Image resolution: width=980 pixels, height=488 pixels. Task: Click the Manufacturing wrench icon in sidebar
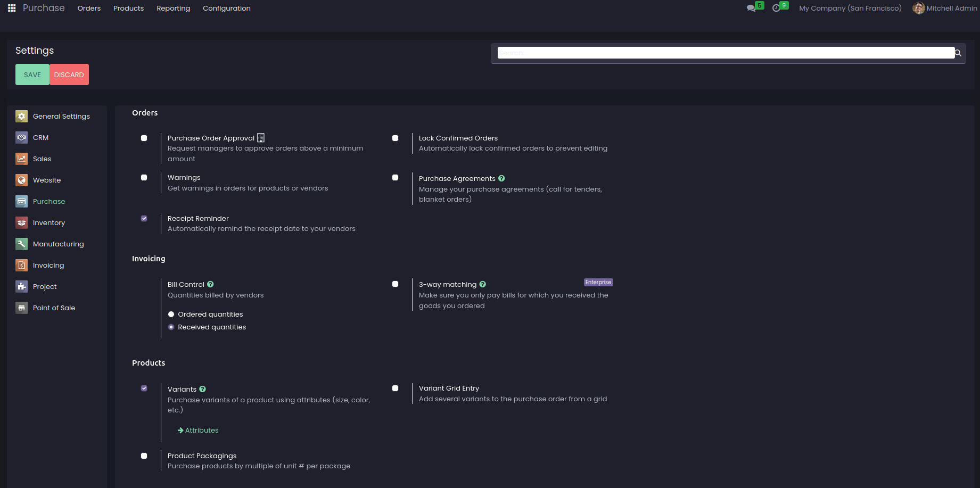21,244
